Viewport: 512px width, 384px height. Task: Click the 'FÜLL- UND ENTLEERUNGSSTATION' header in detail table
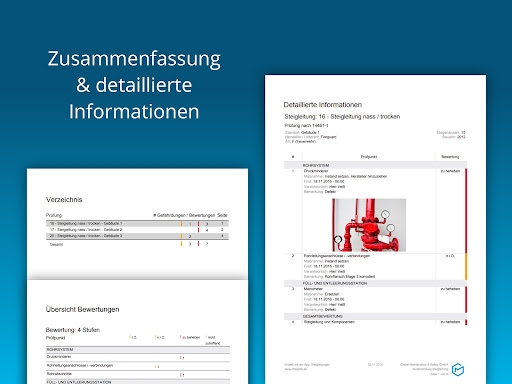[375, 283]
